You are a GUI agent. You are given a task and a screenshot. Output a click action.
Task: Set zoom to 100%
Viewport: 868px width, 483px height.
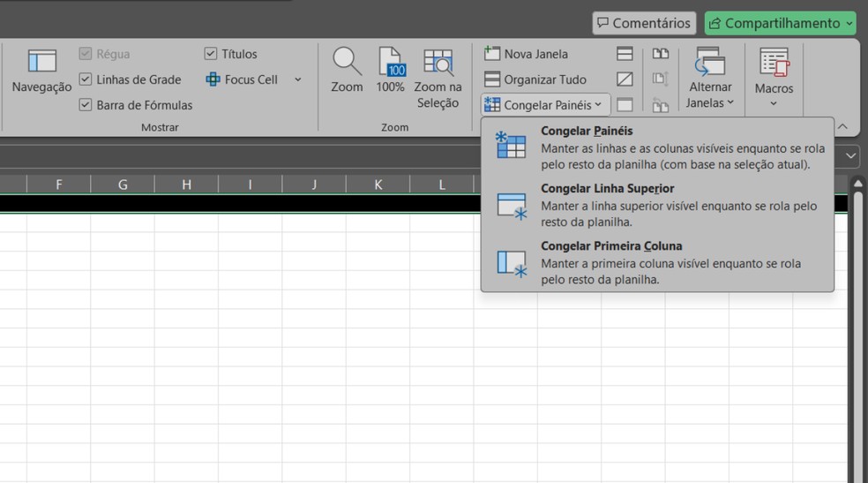tap(390, 71)
